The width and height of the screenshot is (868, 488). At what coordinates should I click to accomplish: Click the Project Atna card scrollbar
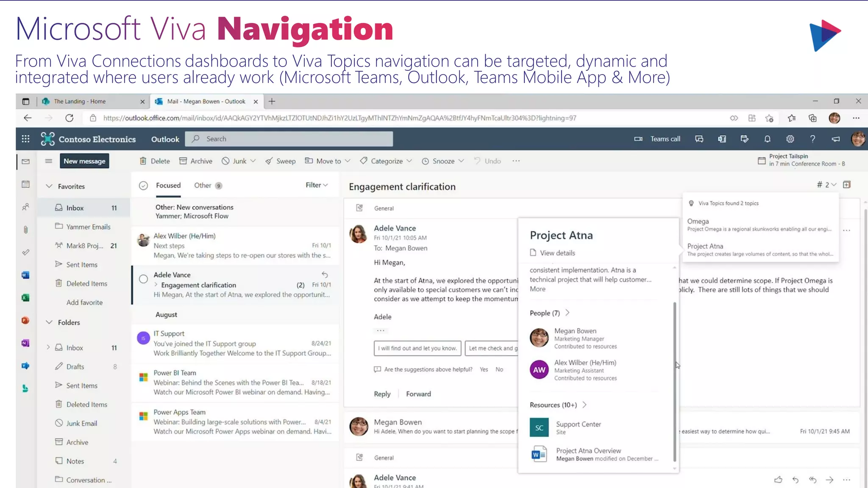(674, 382)
